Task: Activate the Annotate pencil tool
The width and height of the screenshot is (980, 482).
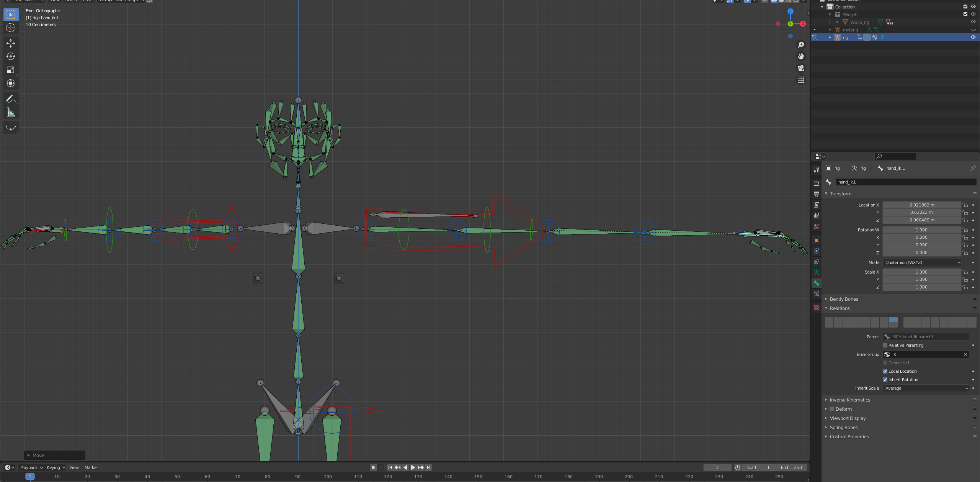Action: point(11,99)
